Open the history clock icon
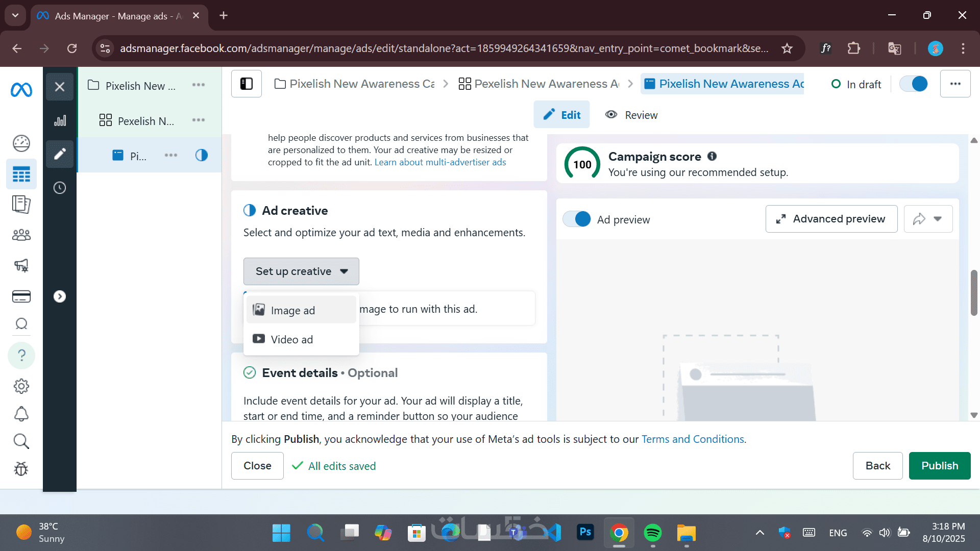 tap(60, 188)
